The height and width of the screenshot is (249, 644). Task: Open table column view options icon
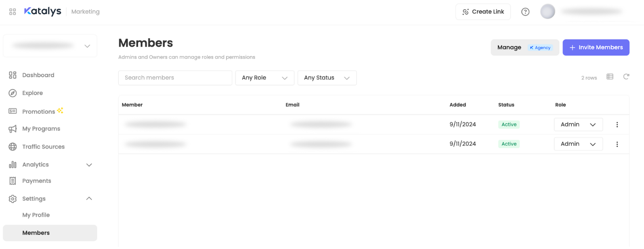click(610, 77)
